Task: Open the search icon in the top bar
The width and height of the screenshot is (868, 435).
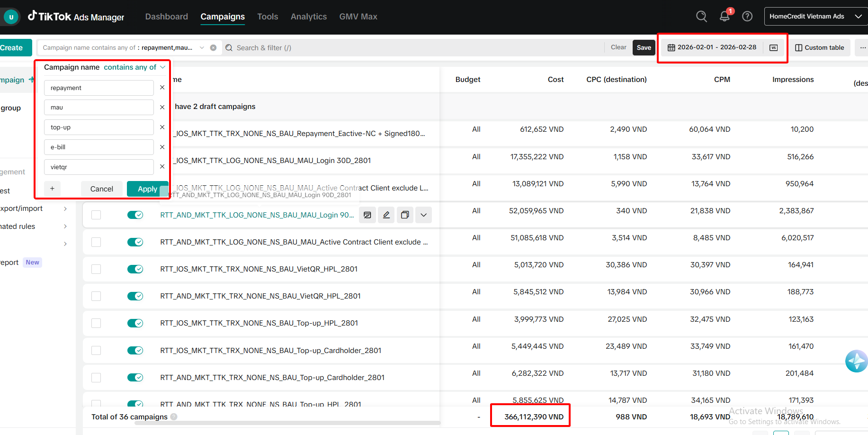Action: 701,17
